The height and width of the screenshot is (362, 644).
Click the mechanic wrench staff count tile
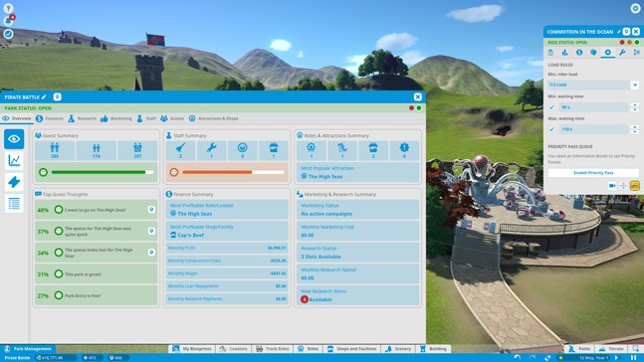(x=212, y=150)
